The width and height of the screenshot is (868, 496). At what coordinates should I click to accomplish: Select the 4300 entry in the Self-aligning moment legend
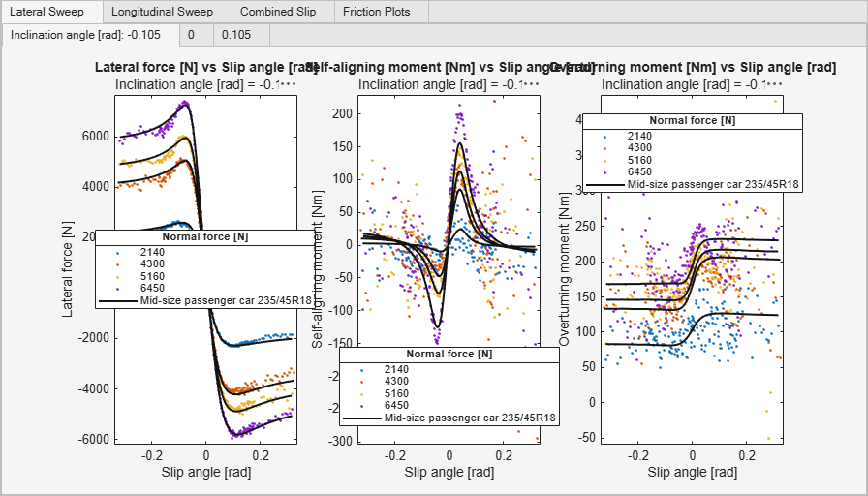pyautogui.click(x=396, y=382)
